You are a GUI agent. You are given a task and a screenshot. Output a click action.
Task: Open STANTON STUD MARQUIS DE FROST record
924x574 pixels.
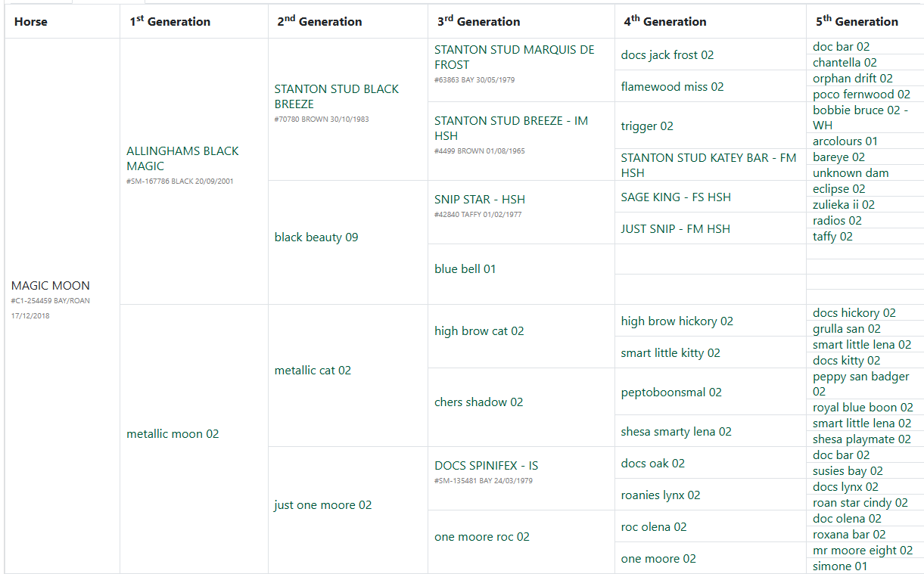[x=514, y=57]
